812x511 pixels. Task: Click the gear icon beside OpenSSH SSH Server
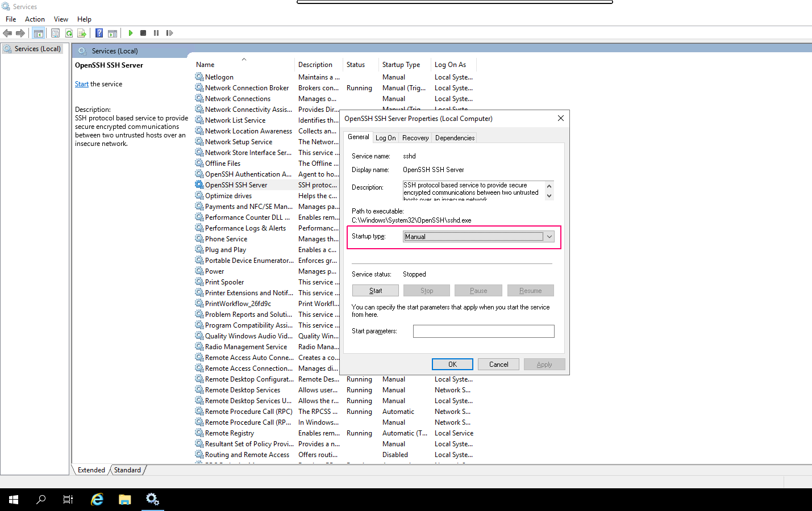tap(199, 185)
